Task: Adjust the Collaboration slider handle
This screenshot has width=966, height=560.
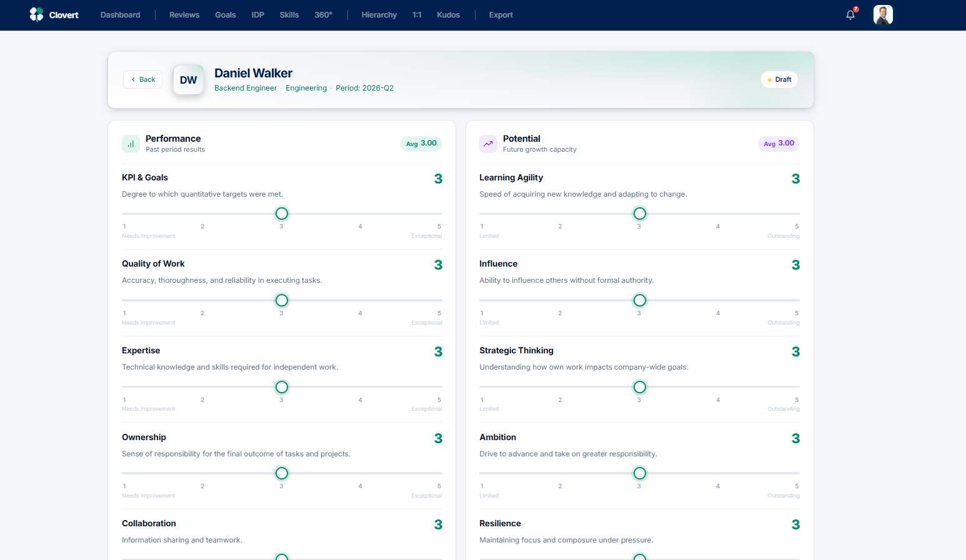Action: [282, 558]
